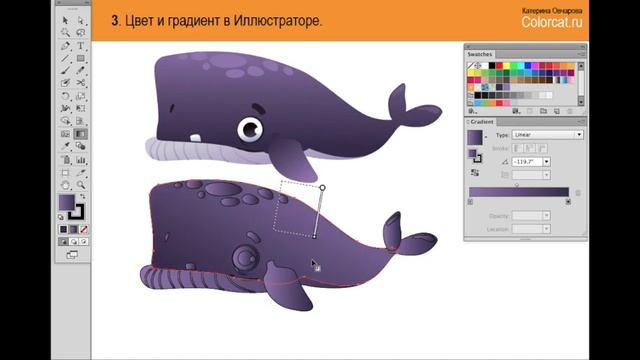Screen dimensions: 640x360
Task: Select the right dark gradient color stop
Action: pos(568,202)
